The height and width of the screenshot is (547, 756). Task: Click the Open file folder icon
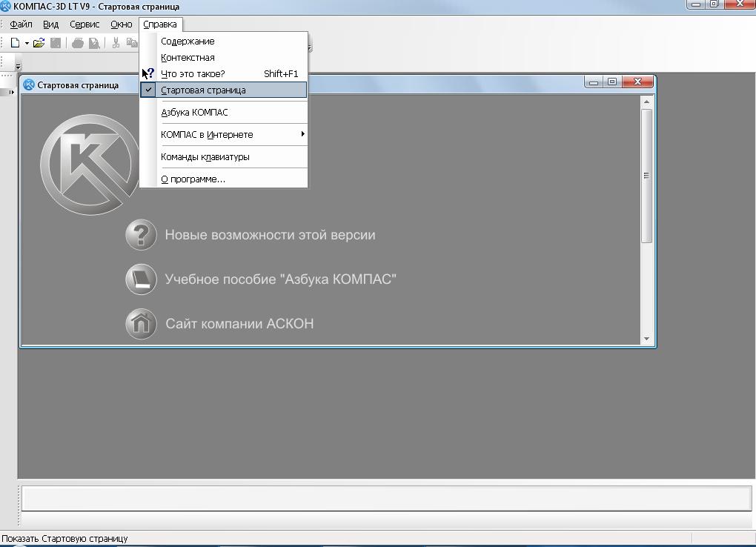point(39,43)
